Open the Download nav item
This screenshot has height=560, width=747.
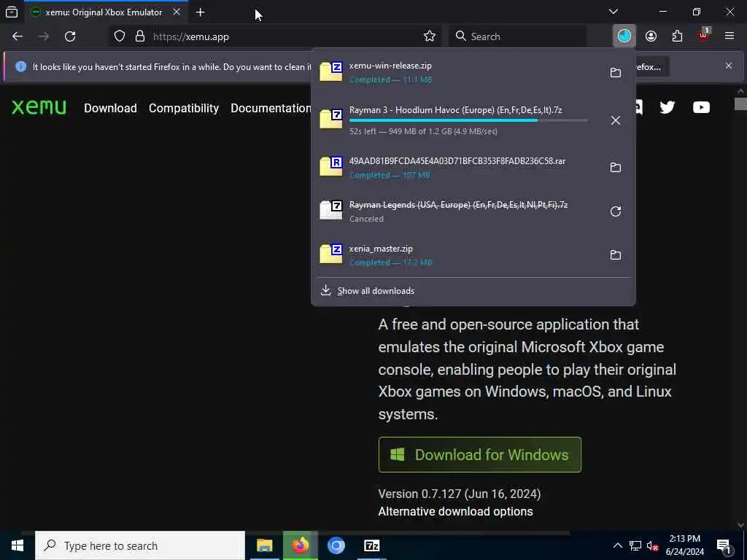[x=111, y=108]
